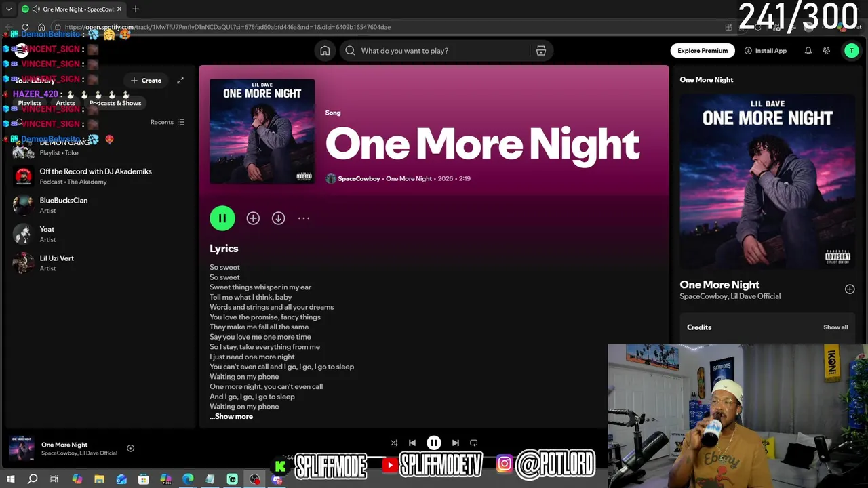Click 'I just need one more night' lyric line

252,357
